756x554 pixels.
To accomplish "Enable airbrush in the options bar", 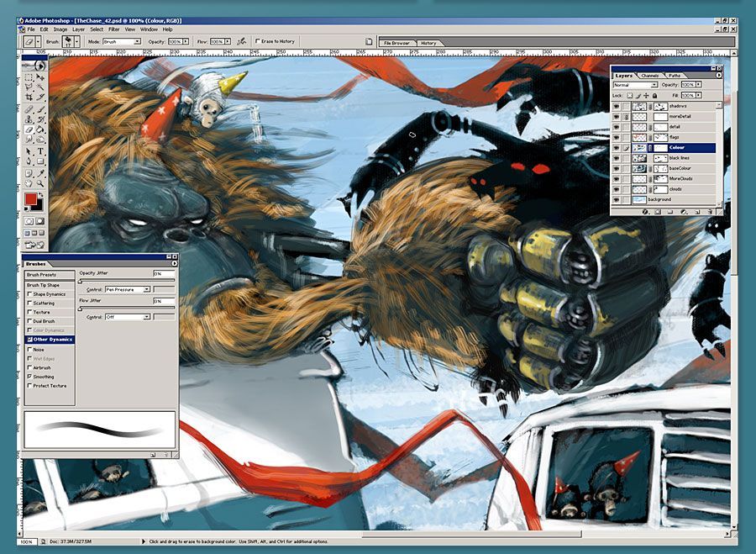I will point(242,41).
